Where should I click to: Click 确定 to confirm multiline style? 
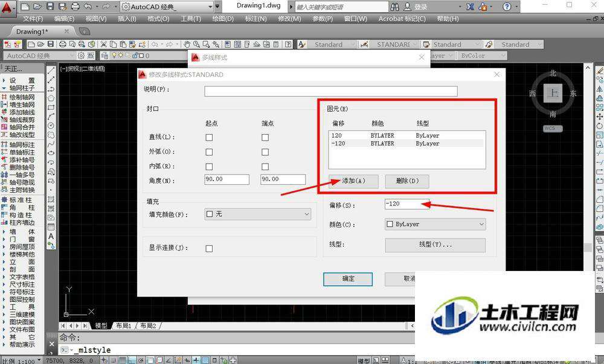tap(348, 279)
